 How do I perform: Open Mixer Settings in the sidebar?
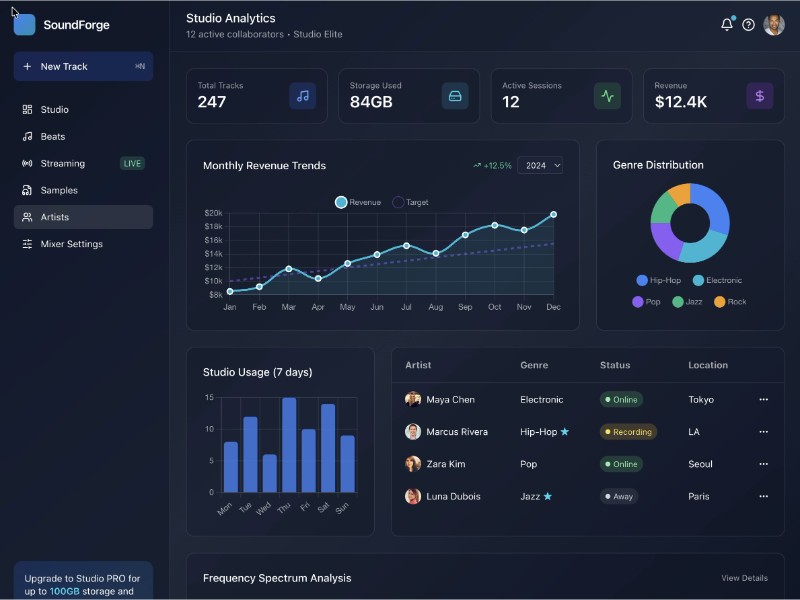[83, 244]
